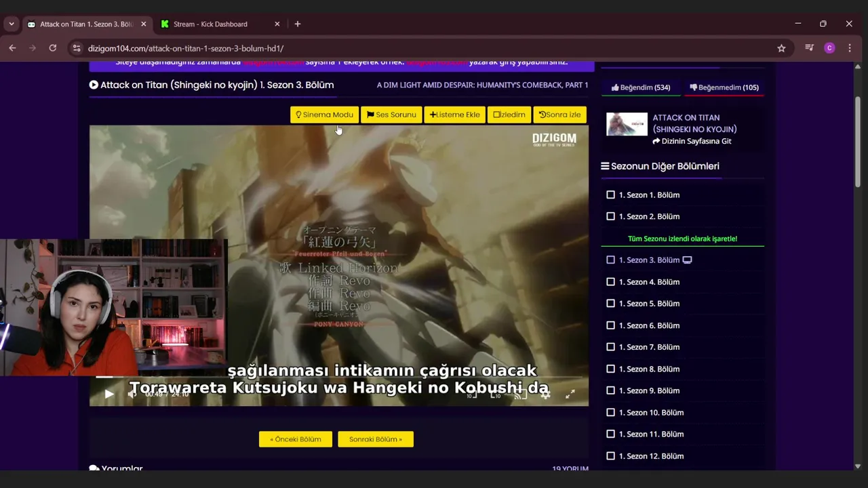Click the page's vertical scrollbar thumb
Viewport: 868px width, 488px height.
click(858, 142)
